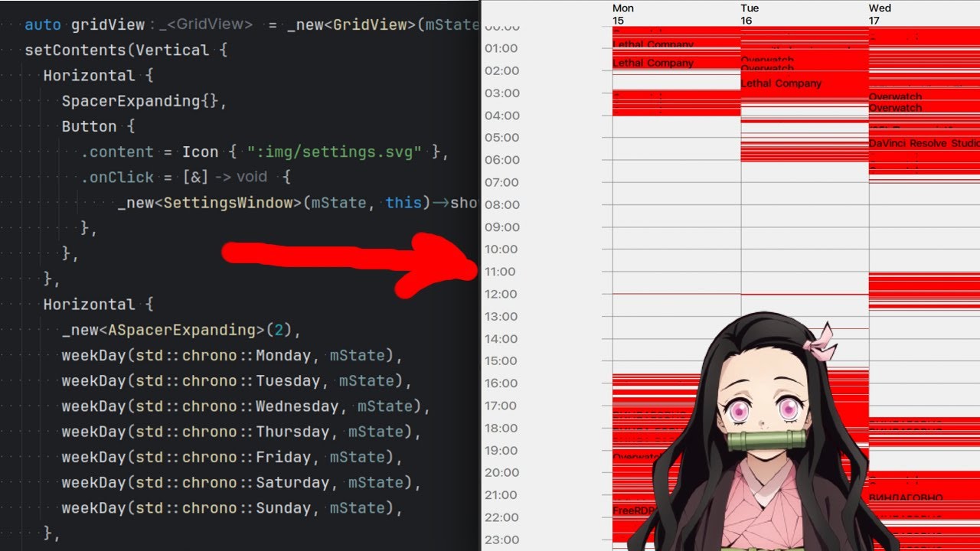Select the ":img/settings.svg" string in the code
The image size is (980, 551).
334,152
